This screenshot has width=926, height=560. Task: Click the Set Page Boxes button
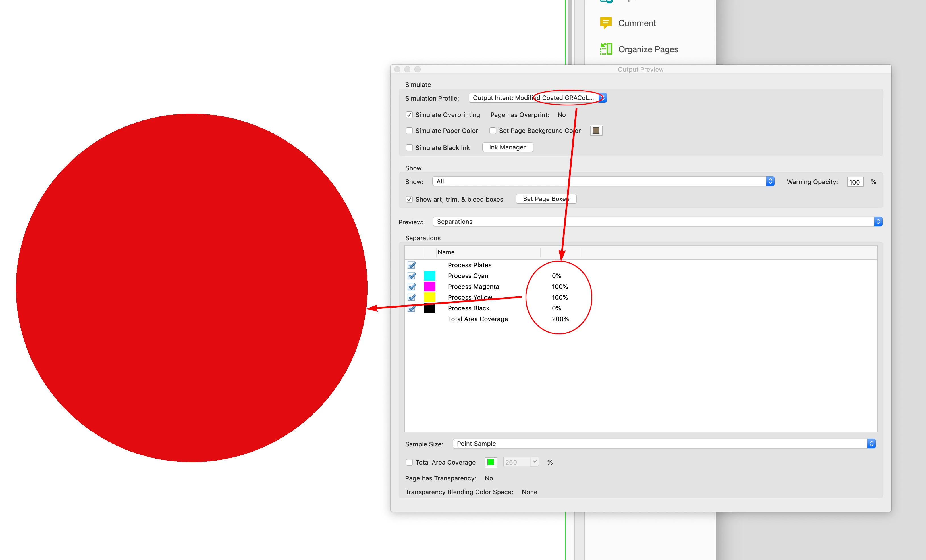pyautogui.click(x=546, y=199)
